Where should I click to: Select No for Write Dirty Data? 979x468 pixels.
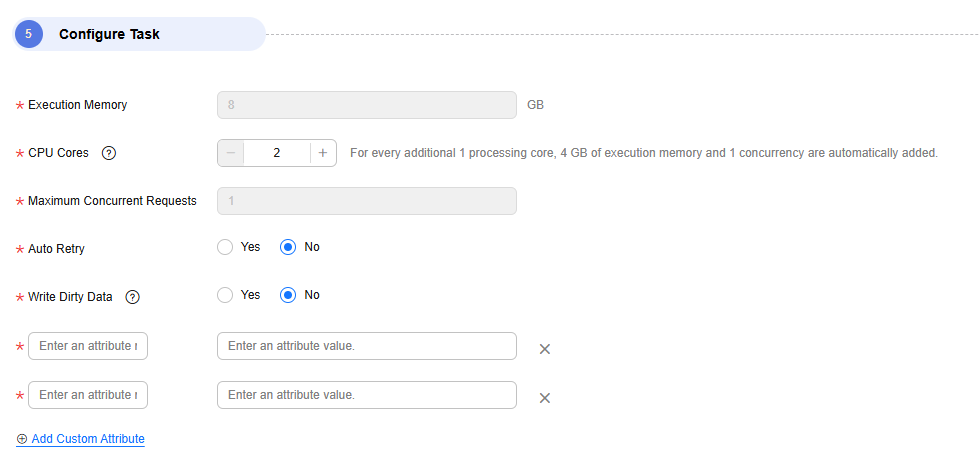[288, 295]
